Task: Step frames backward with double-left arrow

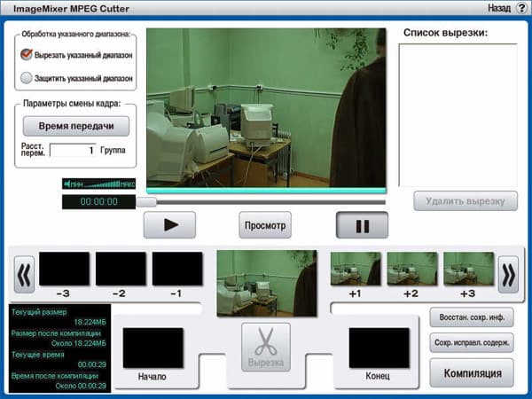Action: coord(24,275)
